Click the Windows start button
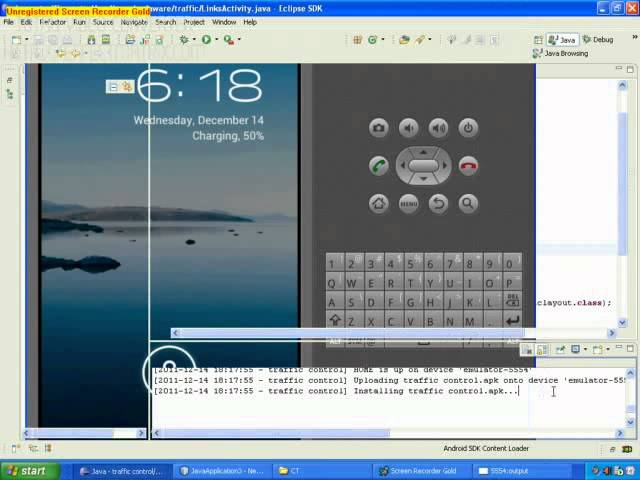 click(30, 471)
